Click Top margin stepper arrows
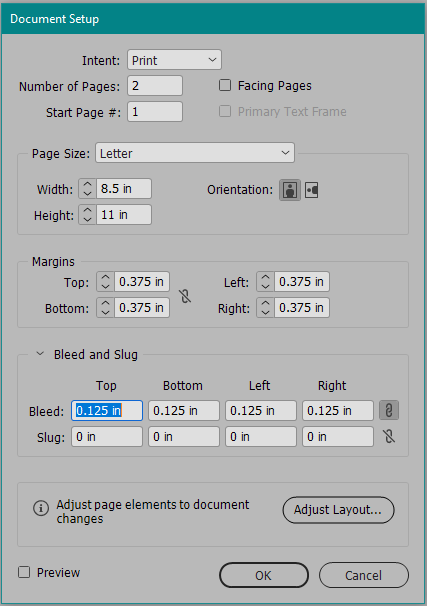 pos(105,281)
